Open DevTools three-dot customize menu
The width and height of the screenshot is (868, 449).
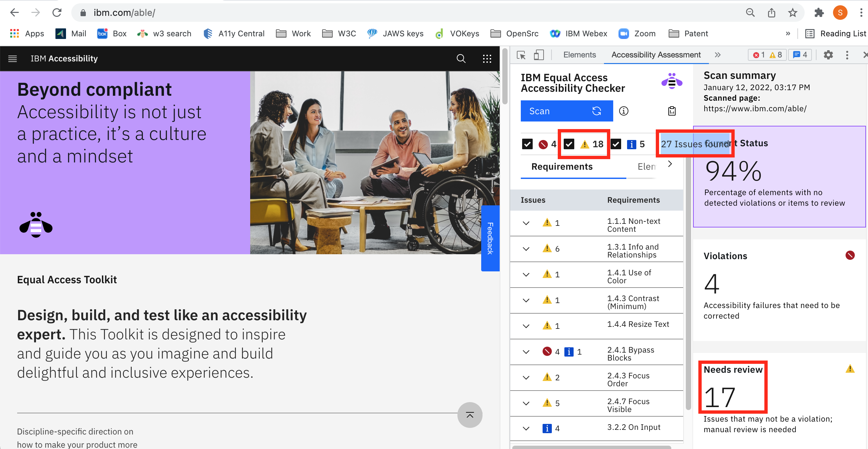(847, 55)
